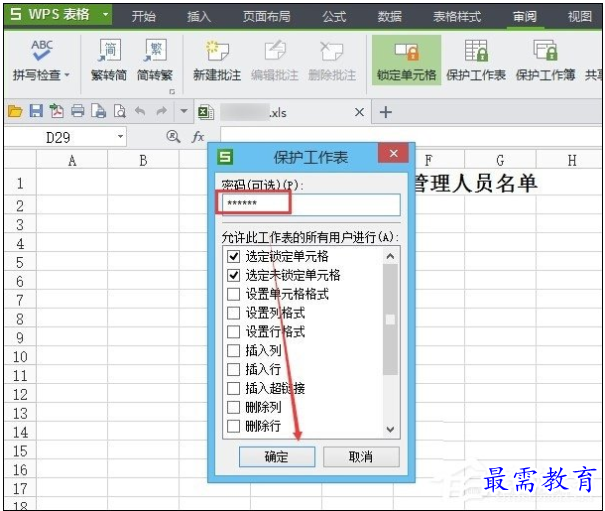This screenshot has height=511, width=605.
Task: Select column G header
Action: pyautogui.click(x=500, y=160)
